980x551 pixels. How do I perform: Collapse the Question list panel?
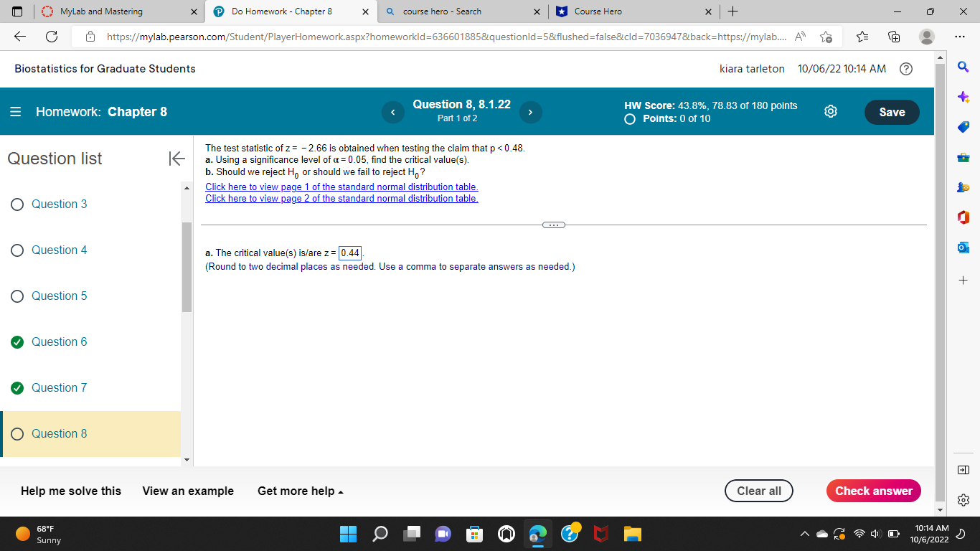(176, 159)
